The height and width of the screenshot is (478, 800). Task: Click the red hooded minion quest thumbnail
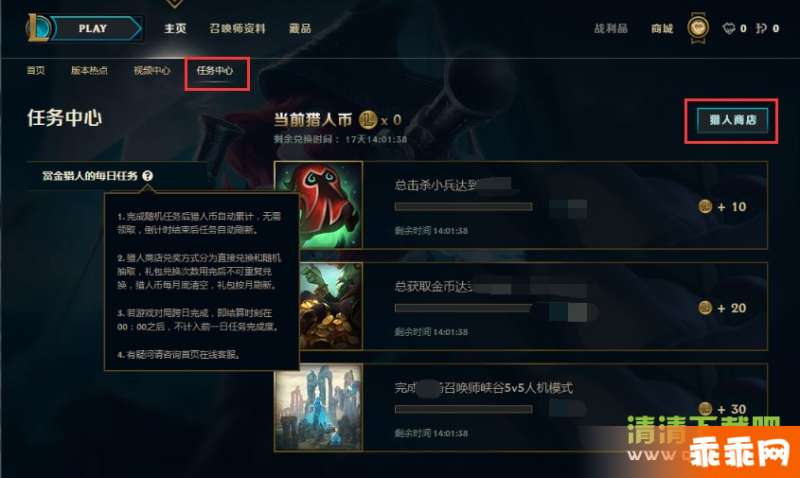319,205
